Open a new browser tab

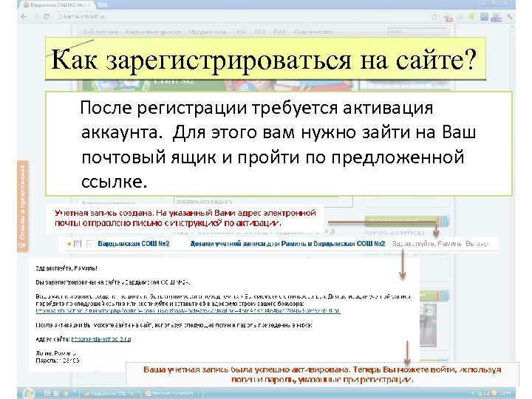103,5
